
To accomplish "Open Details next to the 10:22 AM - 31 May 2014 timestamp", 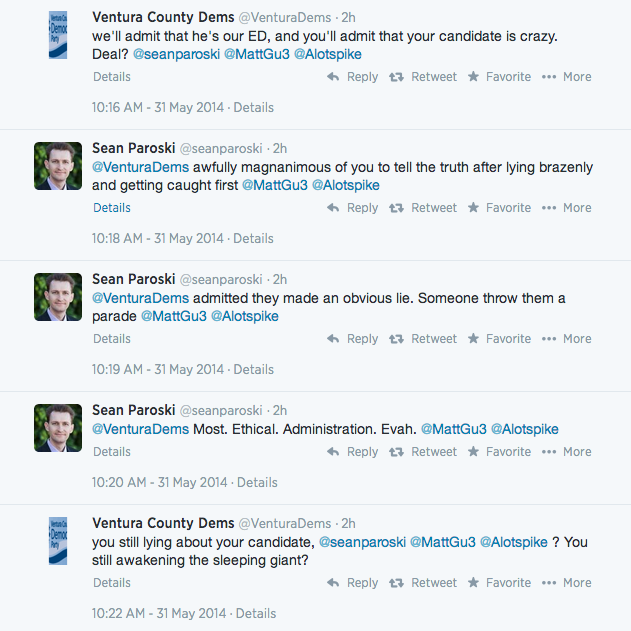I will pyautogui.click(x=256, y=613).
